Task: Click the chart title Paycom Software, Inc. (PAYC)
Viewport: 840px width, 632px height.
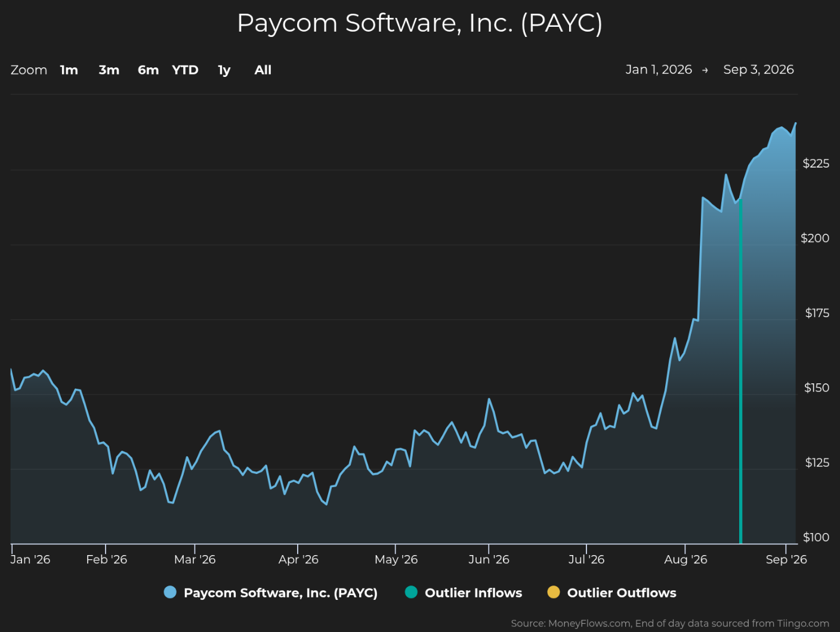Action: [420, 23]
